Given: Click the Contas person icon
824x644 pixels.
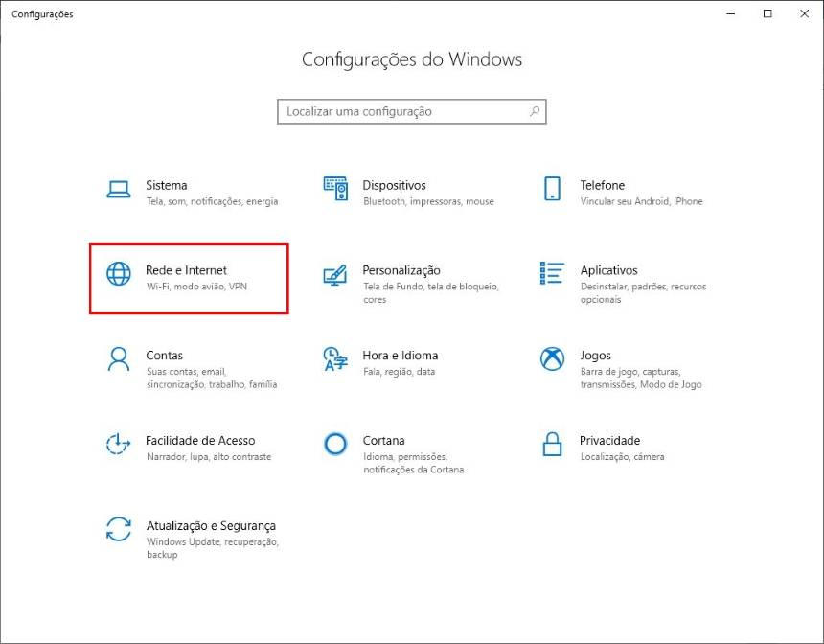Looking at the screenshot, I should coord(118,359).
